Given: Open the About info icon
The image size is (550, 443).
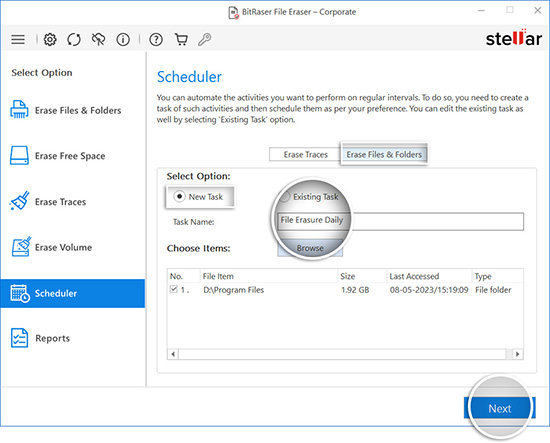Looking at the screenshot, I should click(123, 39).
